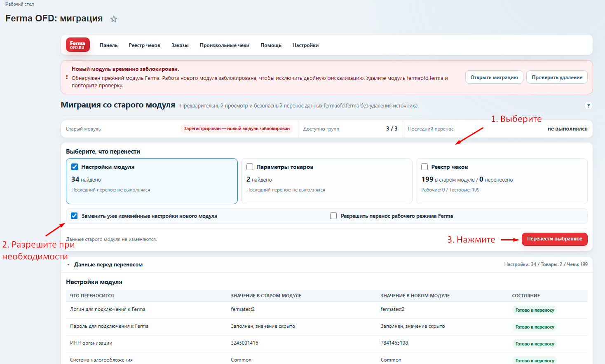
Task: Click the СОСТОЯНИЕ column header
Action: tap(526, 296)
